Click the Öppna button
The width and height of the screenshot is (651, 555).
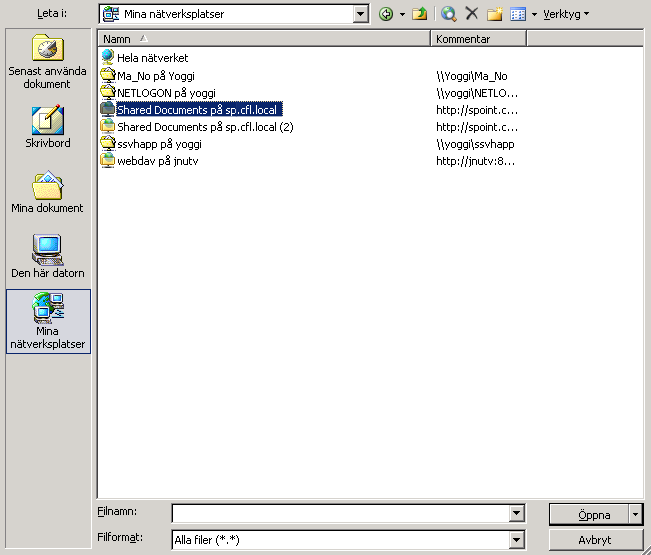tap(593, 514)
